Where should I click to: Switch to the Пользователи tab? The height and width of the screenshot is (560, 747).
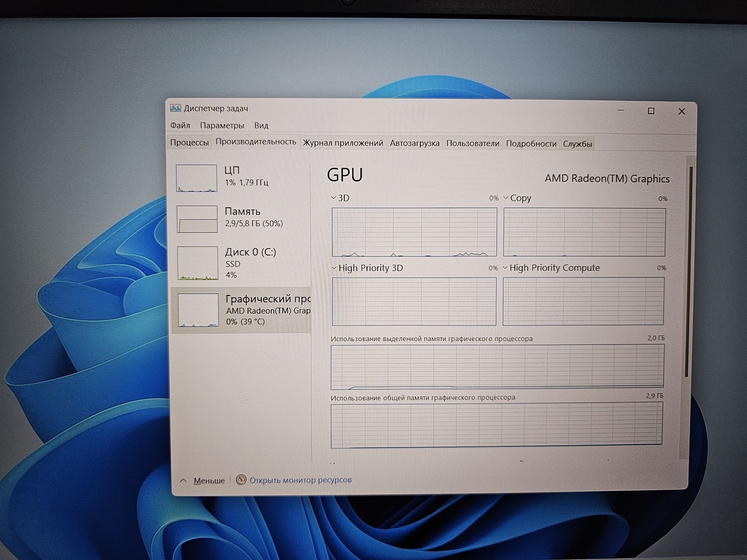pyautogui.click(x=472, y=144)
